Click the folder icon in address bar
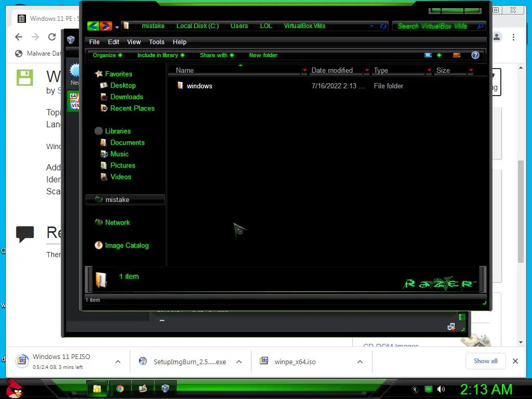 pos(126,26)
